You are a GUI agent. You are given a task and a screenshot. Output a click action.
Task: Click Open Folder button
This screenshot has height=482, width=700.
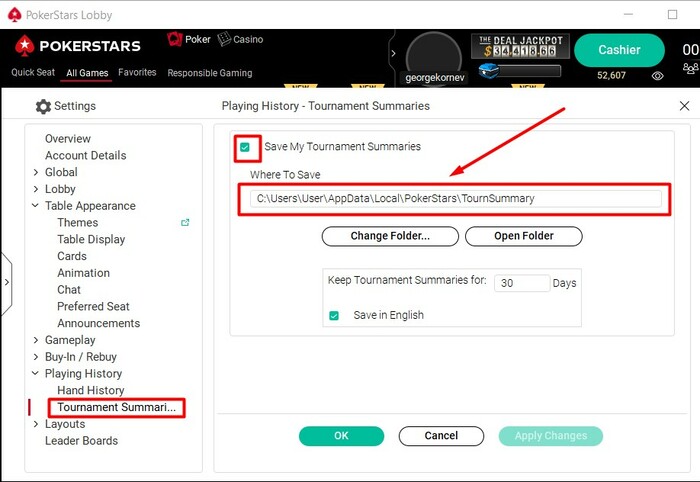(524, 236)
